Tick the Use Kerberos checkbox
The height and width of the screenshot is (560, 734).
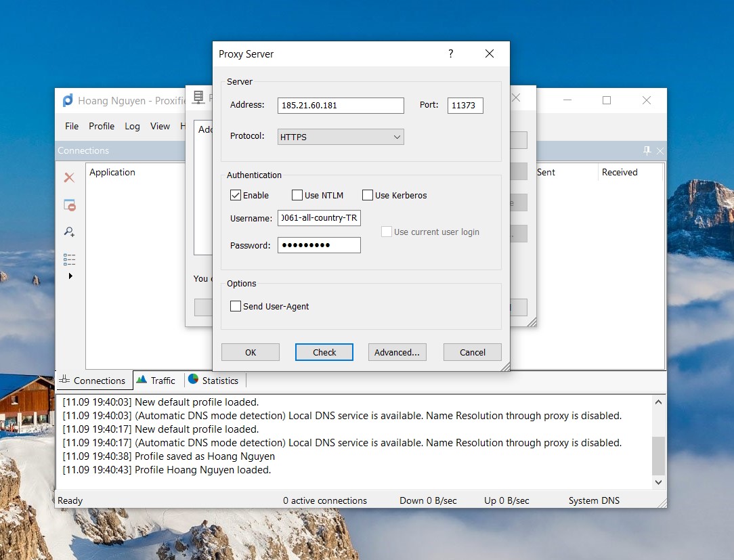(x=368, y=195)
